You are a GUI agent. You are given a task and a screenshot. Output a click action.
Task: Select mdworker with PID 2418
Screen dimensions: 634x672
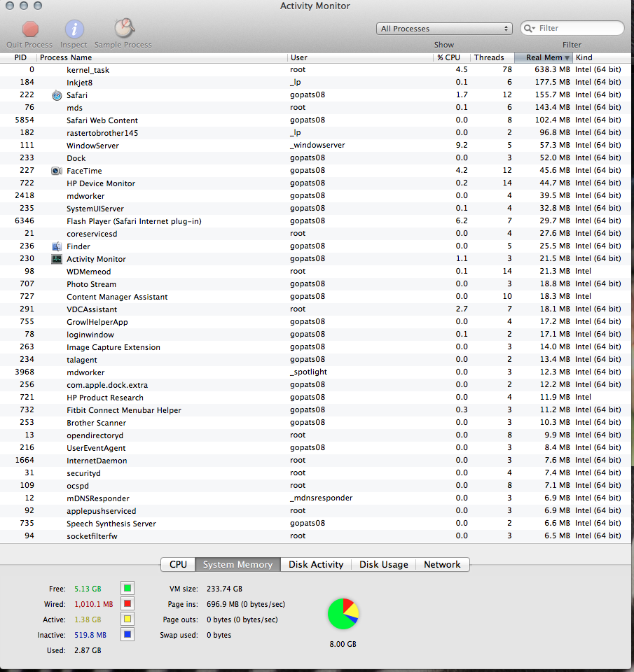coord(315,196)
